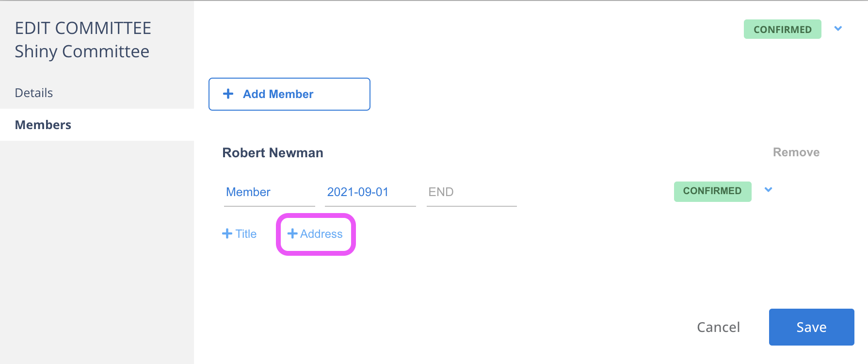Click the 2021-09-01 start date field
This screenshot has width=868, height=364.
coord(370,192)
